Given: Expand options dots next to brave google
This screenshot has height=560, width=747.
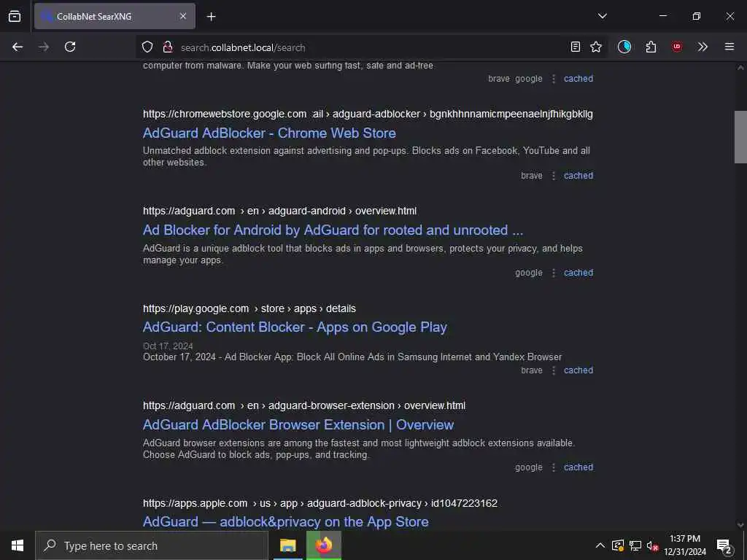Looking at the screenshot, I should pyautogui.click(x=554, y=79).
